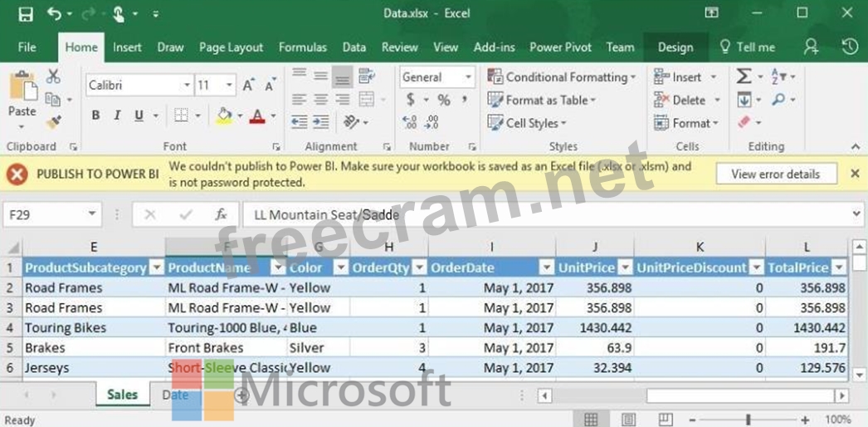Expand the General number format dropdown
This screenshot has width=868, height=427.
(x=468, y=77)
